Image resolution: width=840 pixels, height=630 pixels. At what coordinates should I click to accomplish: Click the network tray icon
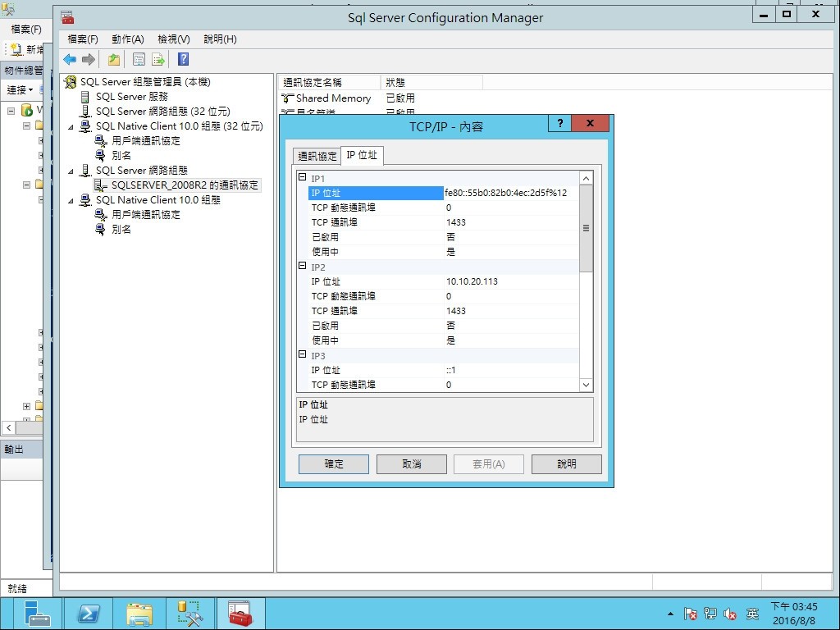click(710, 614)
